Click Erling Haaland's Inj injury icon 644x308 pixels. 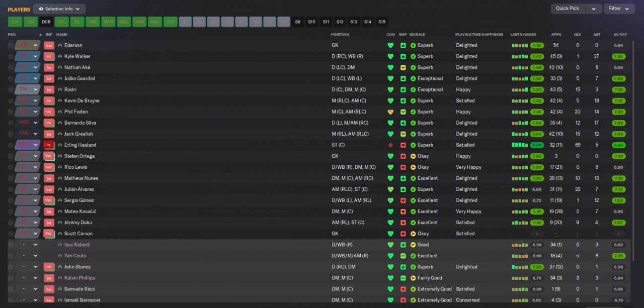[49, 145]
